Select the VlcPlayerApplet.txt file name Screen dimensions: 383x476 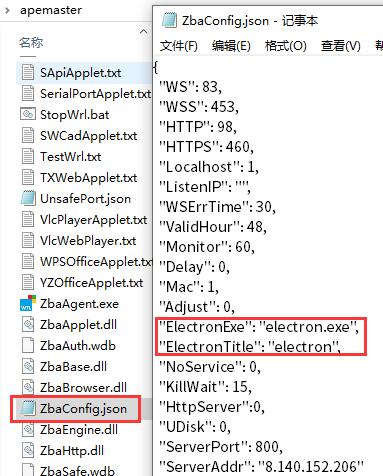pos(94,220)
